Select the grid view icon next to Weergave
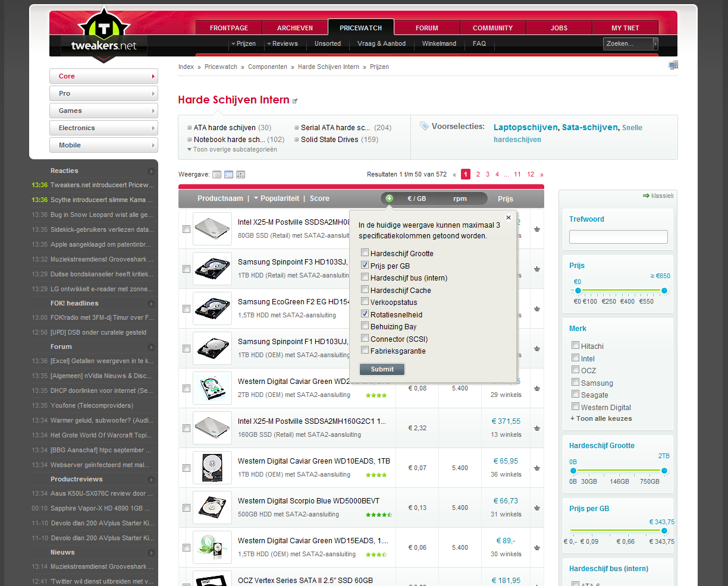 point(241,175)
